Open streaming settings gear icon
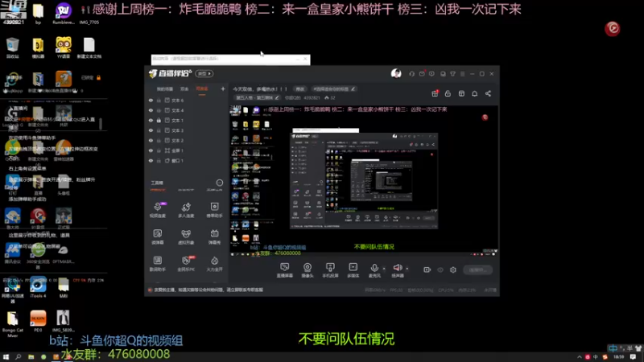Screen dimensions: 644x362 (453, 269)
